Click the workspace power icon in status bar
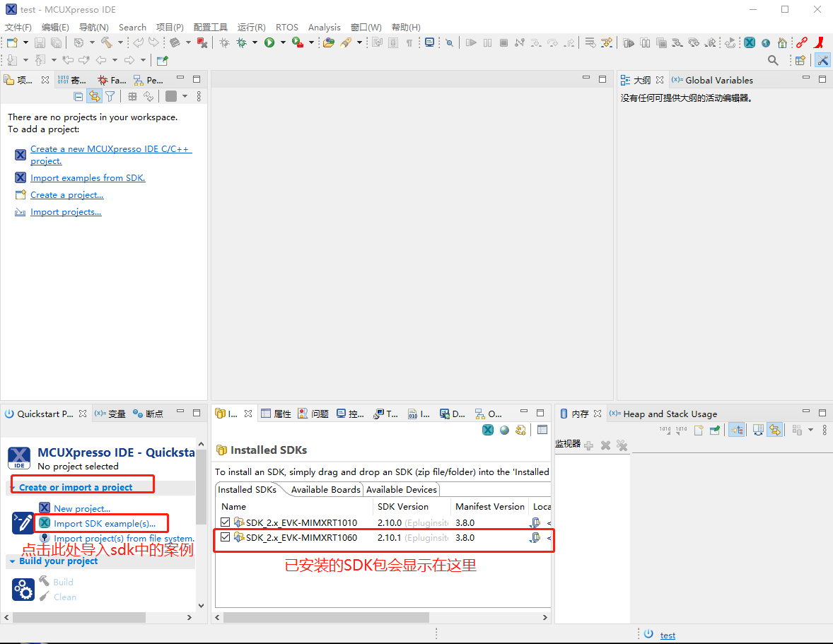833x644 pixels. tap(648, 634)
